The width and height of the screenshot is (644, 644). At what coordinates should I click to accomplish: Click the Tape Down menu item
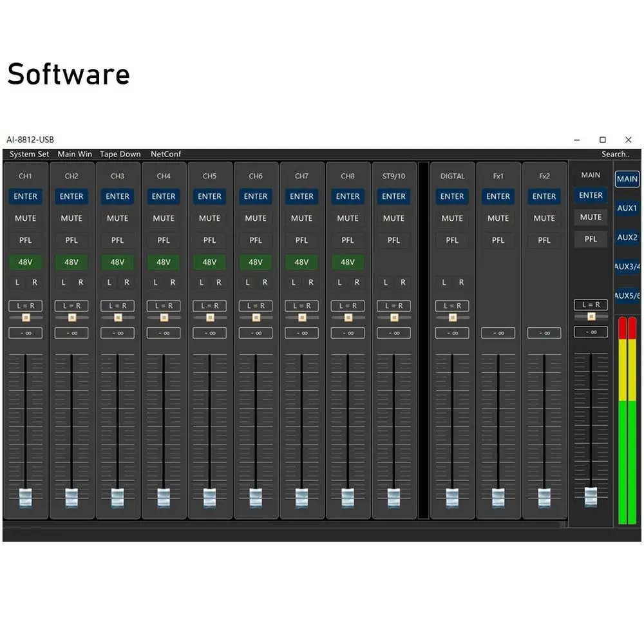pyautogui.click(x=120, y=154)
